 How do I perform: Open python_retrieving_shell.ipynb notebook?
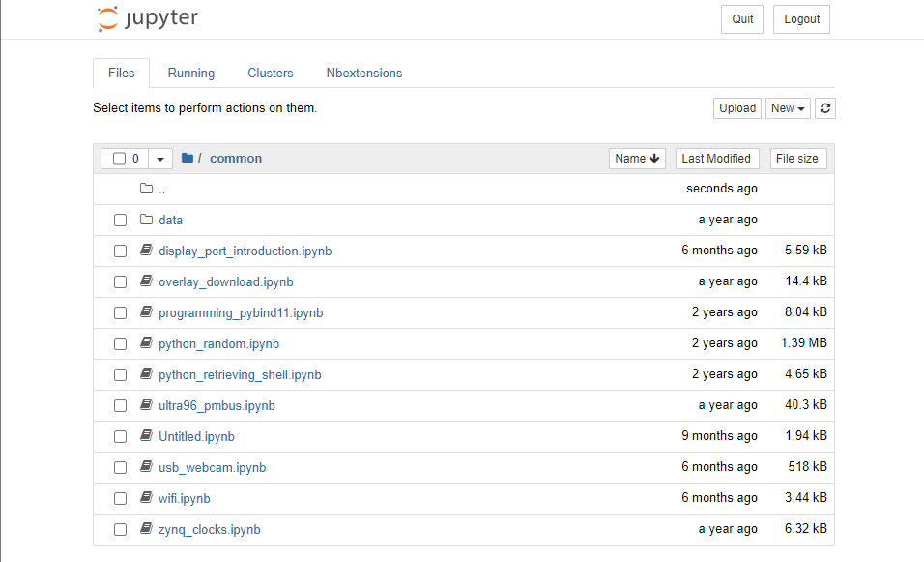point(240,375)
